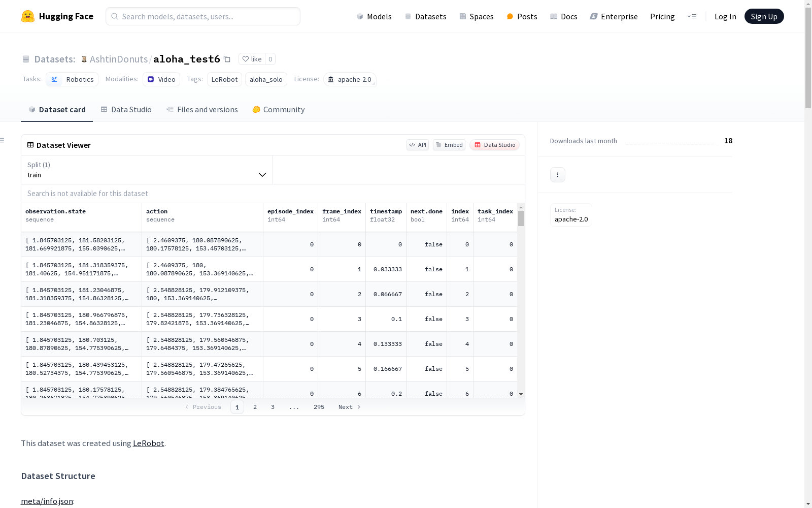
Task: Click the next.done column header
Action: click(x=426, y=217)
